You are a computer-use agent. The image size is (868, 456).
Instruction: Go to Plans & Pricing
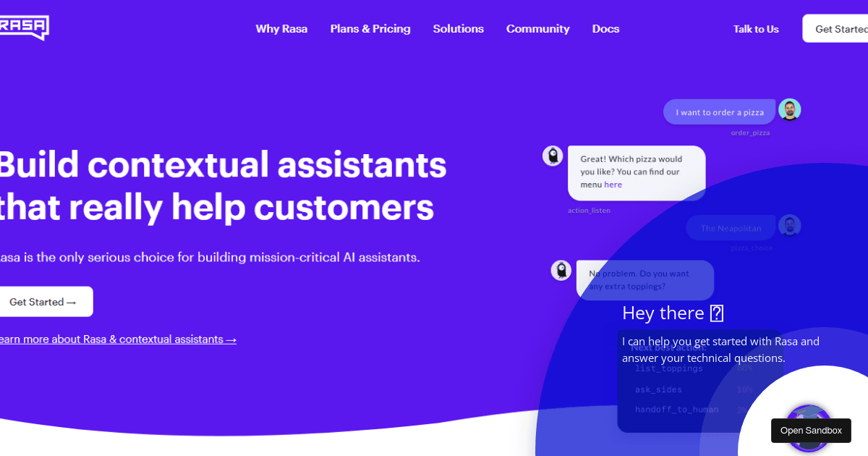point(370,29)
